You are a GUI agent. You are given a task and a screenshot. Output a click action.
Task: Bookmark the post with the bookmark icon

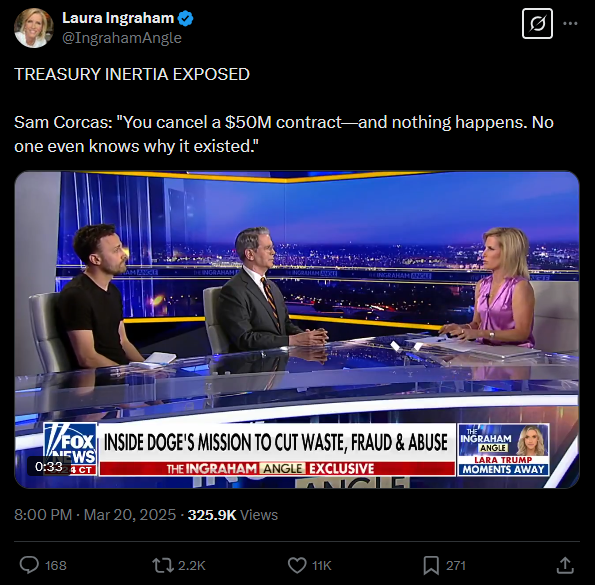pos(431,565)
